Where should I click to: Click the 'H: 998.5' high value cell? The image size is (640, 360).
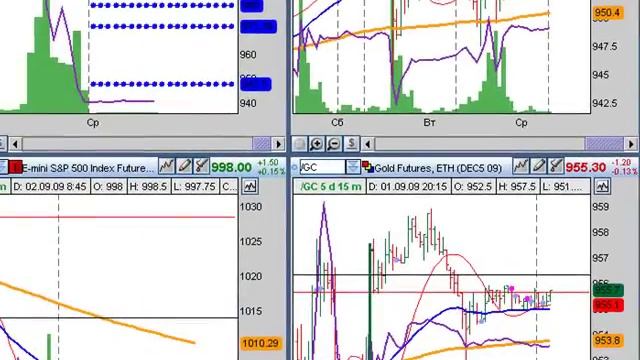pyautogui.click(x=148, y=187)
